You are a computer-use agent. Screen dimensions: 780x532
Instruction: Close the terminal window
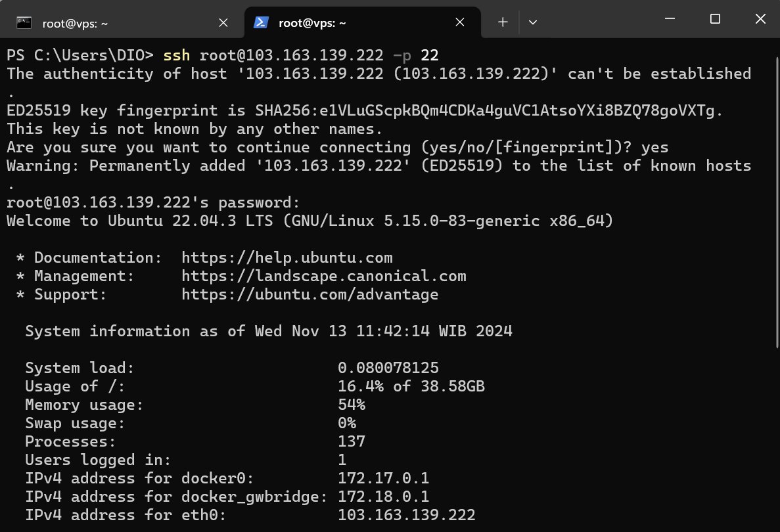pyautogui.click(x=760, y=19)
